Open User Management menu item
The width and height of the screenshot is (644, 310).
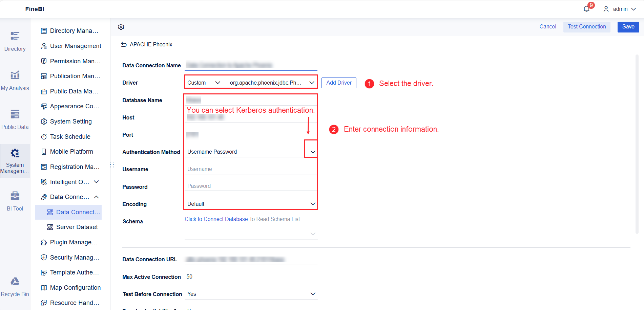tap(68, 46)
